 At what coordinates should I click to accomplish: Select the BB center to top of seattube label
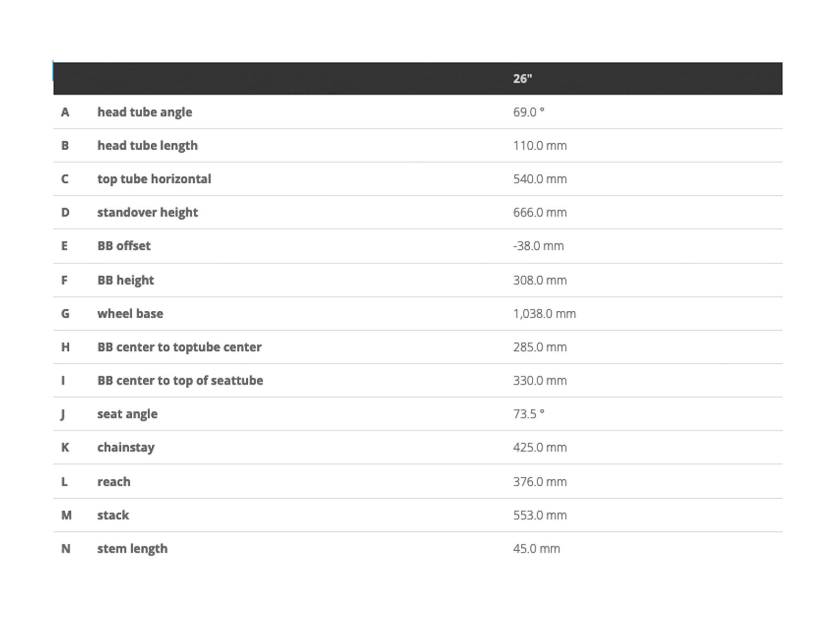tap(180, 381)
